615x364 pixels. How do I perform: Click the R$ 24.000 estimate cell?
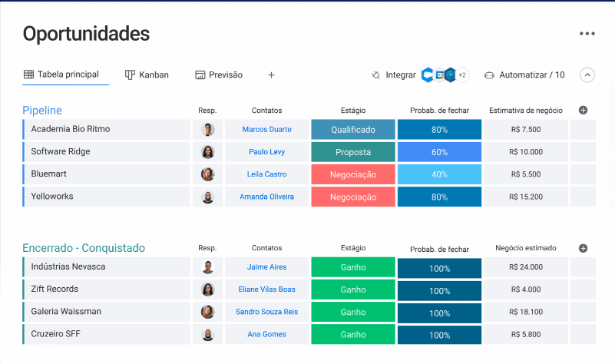click(526, 267)
